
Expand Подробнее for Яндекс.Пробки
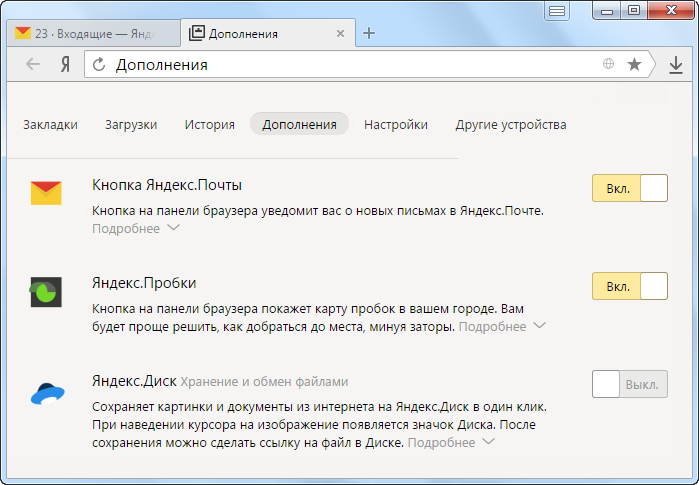point(502,326)
